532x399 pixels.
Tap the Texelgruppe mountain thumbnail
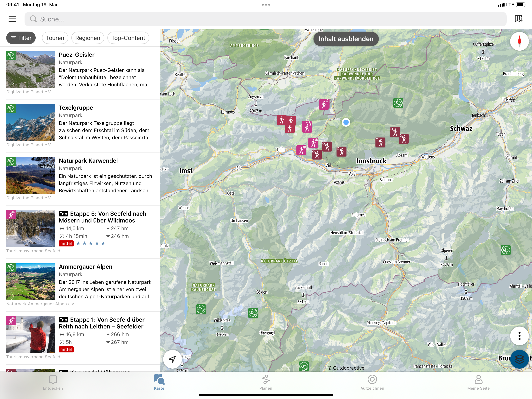click(x=31, y=122)
